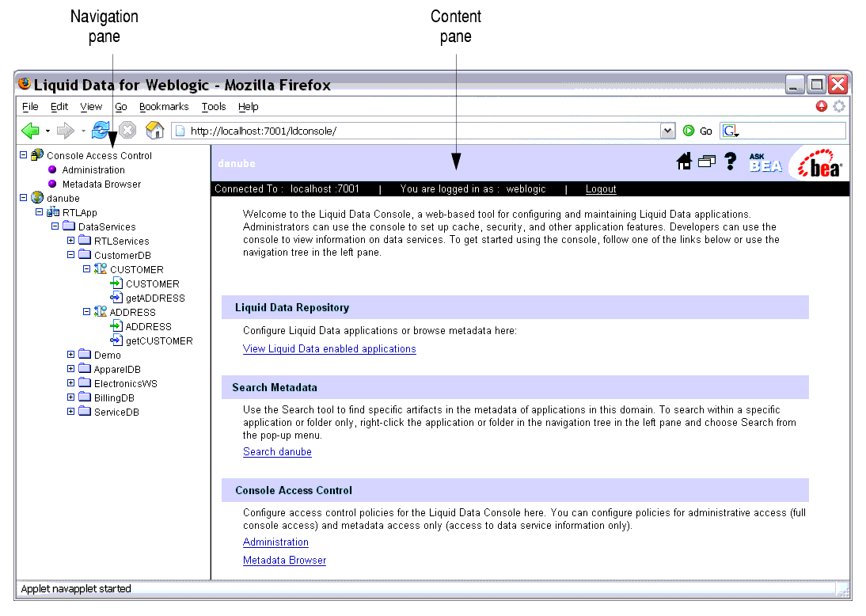Collapse the DataServices folder
Viewport: 866px width, 616px height.
[55, 226]
